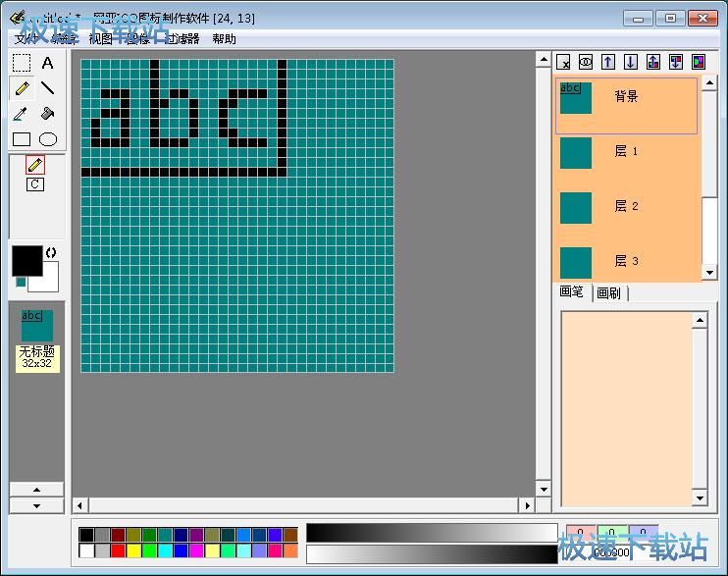Select the rectangular marquee selection tool

click(x=22, y=63)
